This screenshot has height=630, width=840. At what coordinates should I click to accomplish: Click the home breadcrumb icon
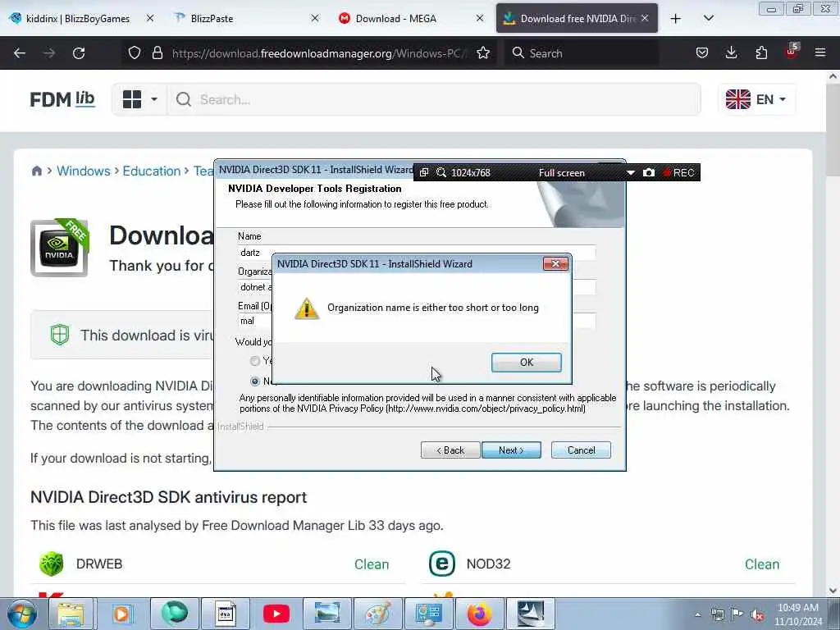[x=36, y=171]
